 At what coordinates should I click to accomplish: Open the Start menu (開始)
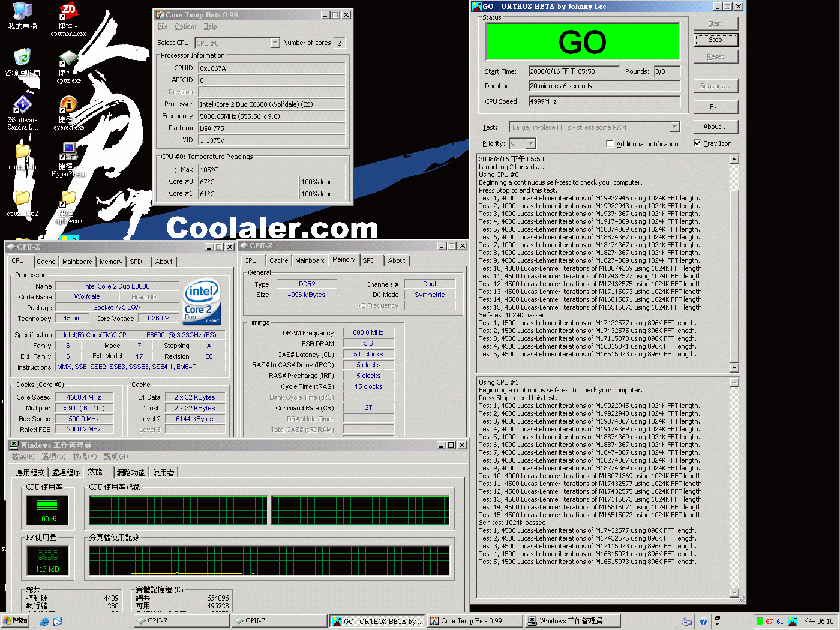coord(16,621)
